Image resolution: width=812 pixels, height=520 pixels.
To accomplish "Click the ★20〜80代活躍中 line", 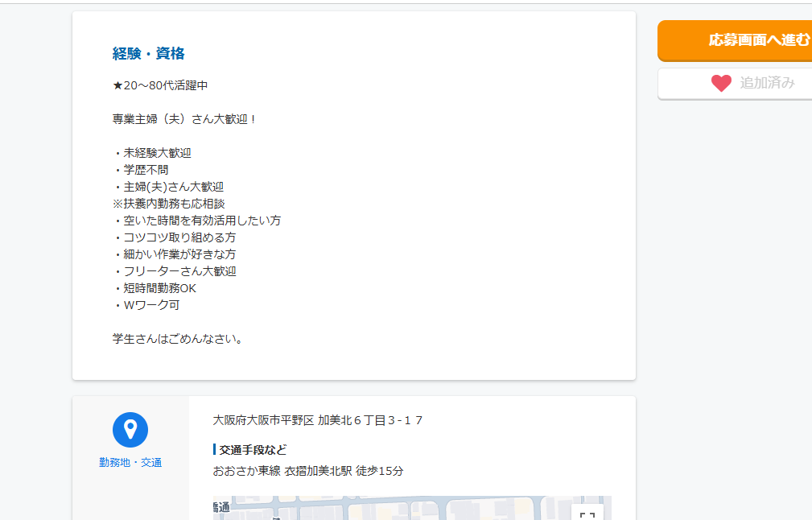I will click(x=160, y=85).
